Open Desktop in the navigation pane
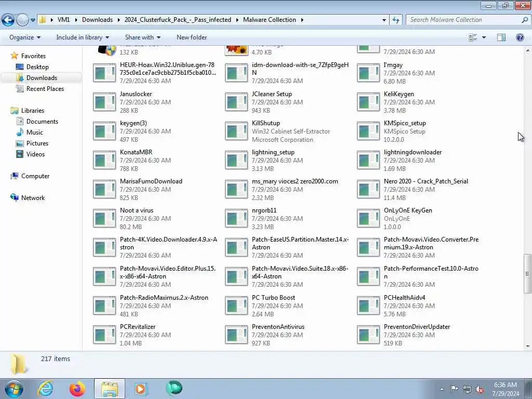Image resolution: width=532 pixels, height=399 pixels. pyautogui.click(x=37, y=67)
